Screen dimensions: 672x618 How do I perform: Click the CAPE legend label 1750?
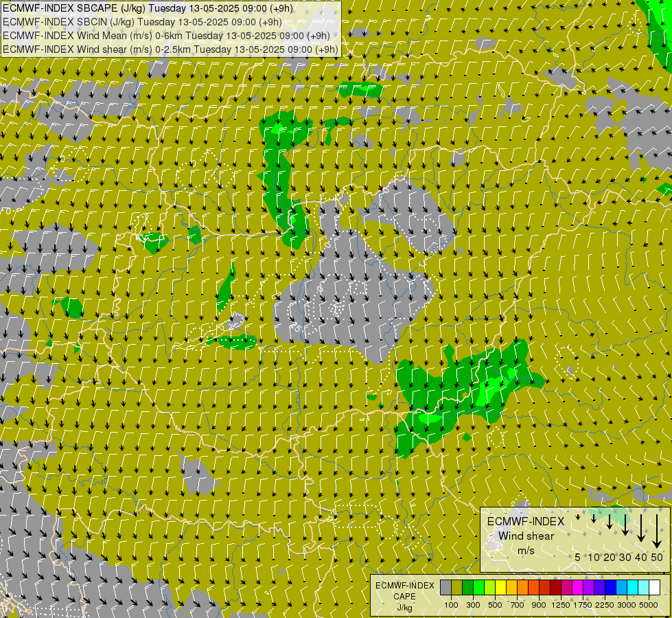[583, 605]
